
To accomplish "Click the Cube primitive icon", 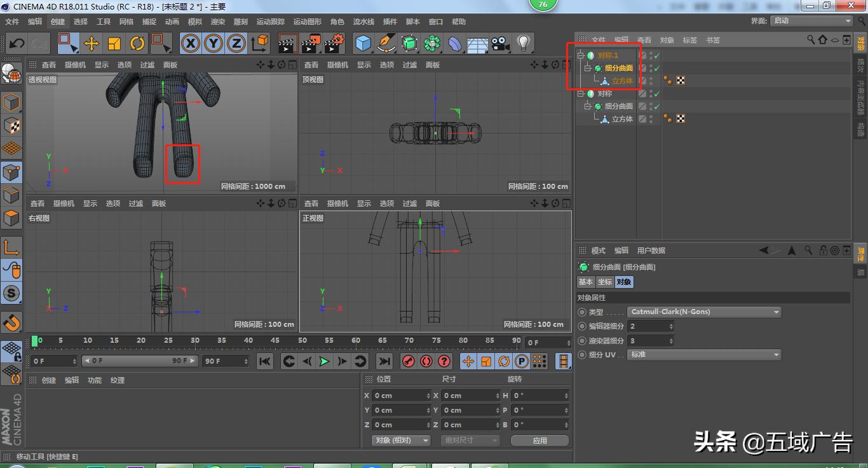I will pos(363,43).
